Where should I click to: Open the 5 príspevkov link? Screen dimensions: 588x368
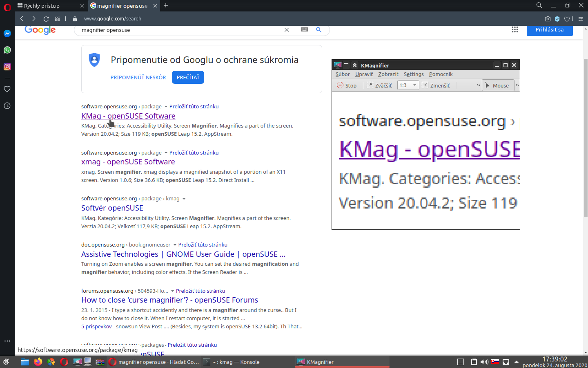pyautogui.click(x=96, y=326)
